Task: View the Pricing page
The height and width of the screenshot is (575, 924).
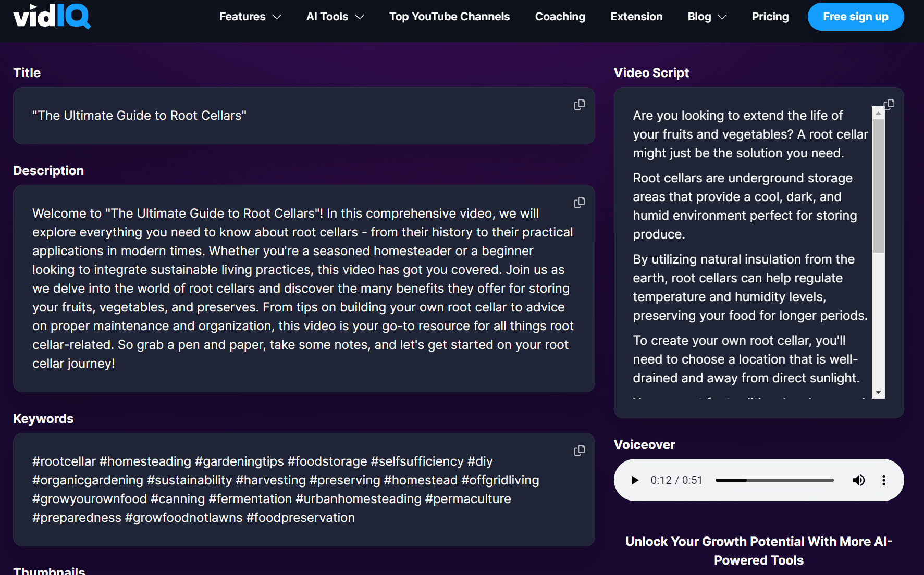Action: coord(770,16)
